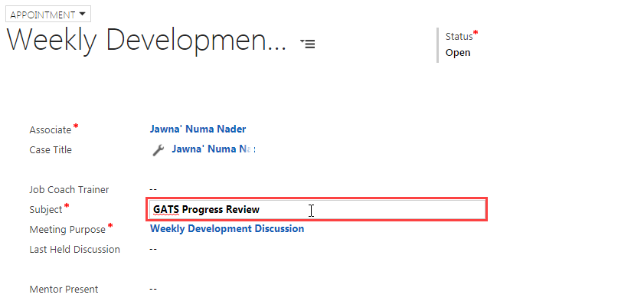Screen dimensions: 644x298
Task: Click the Status value Open
Action: (458, 53)
